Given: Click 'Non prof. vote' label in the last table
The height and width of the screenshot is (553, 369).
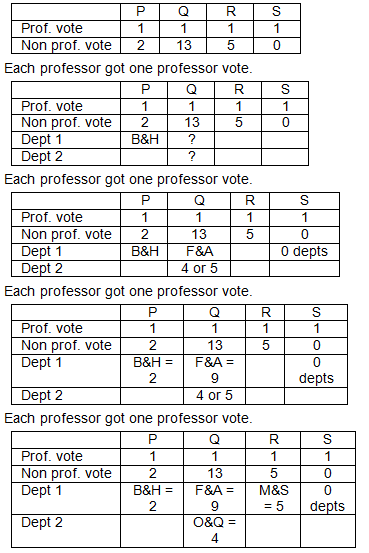Looking at the screenshot, I should pyautogui.click(x=66, y=474).
